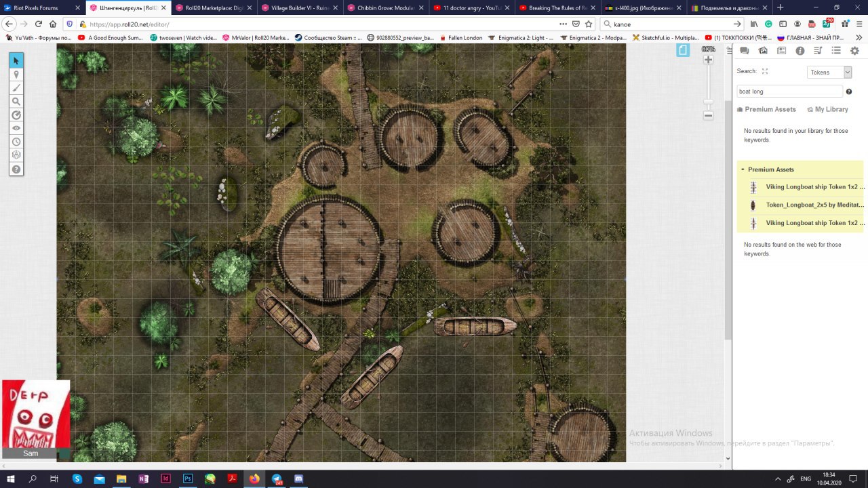868x488 pixels.
Task: Open the Tokens category dropdown
Action: [x=829, y=72]
